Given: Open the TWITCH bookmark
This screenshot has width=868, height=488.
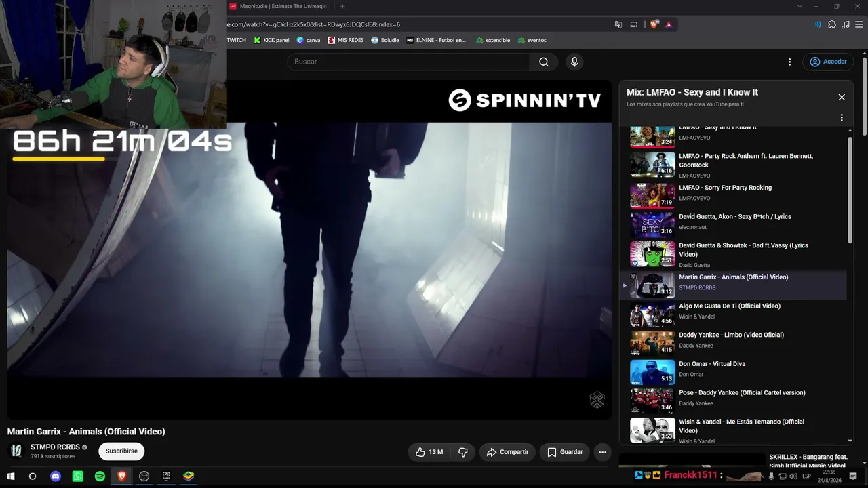Looking at the screenshot, I should click(237, 40).
